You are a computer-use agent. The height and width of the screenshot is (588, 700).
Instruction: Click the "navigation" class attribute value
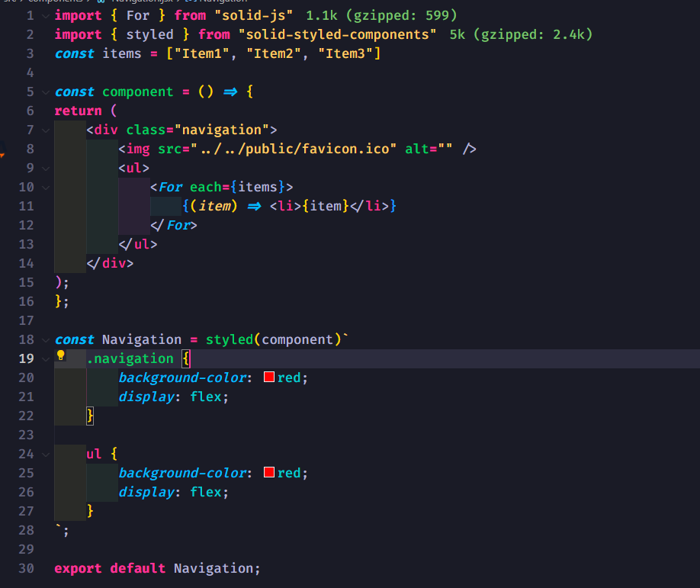click(x=221, y=130)
